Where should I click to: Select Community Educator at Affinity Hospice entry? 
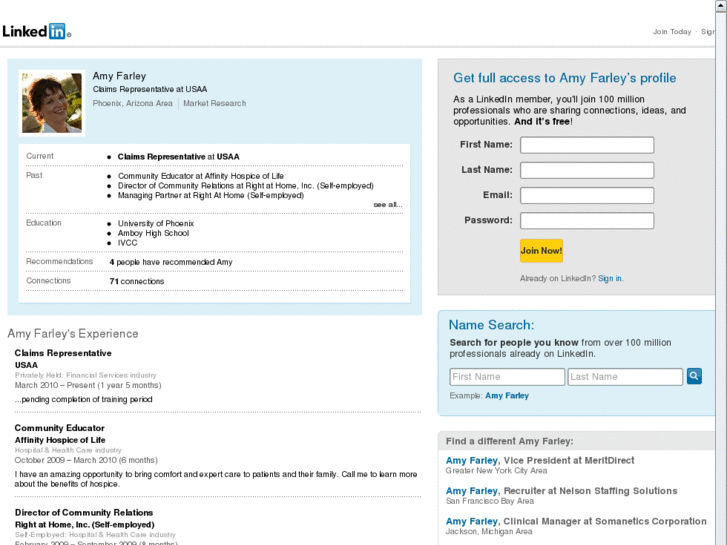tap(201, 176)
